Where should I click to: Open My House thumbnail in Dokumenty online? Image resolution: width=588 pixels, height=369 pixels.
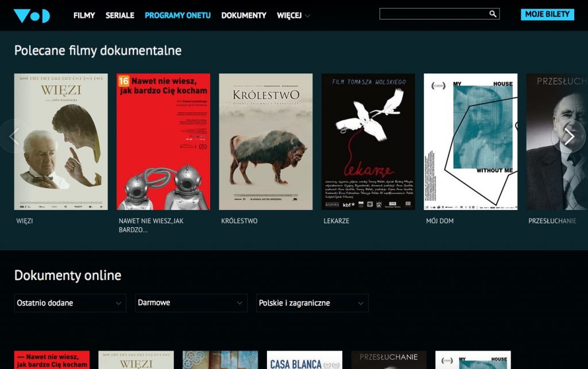(473, 360)
